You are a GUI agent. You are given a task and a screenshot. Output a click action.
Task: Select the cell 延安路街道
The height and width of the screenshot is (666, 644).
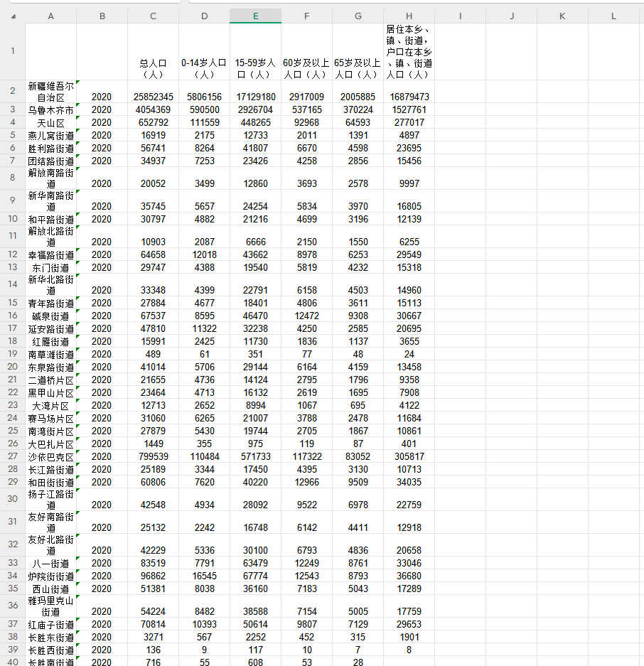(51, 328)
